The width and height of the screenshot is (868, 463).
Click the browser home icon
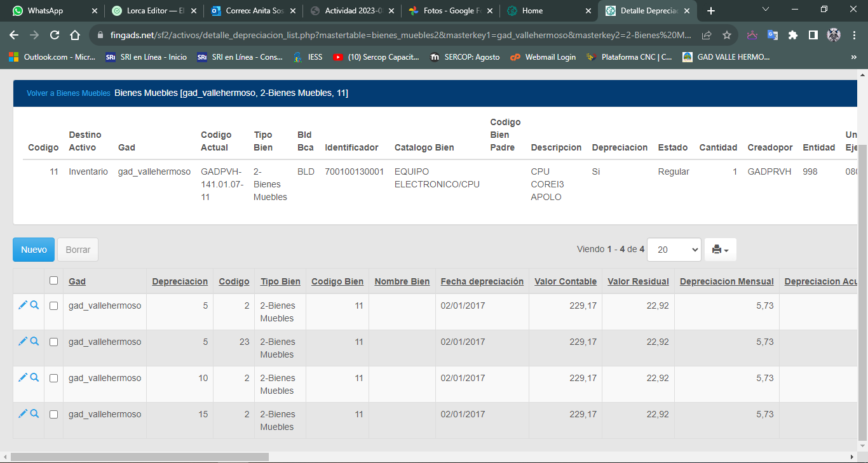75,35
